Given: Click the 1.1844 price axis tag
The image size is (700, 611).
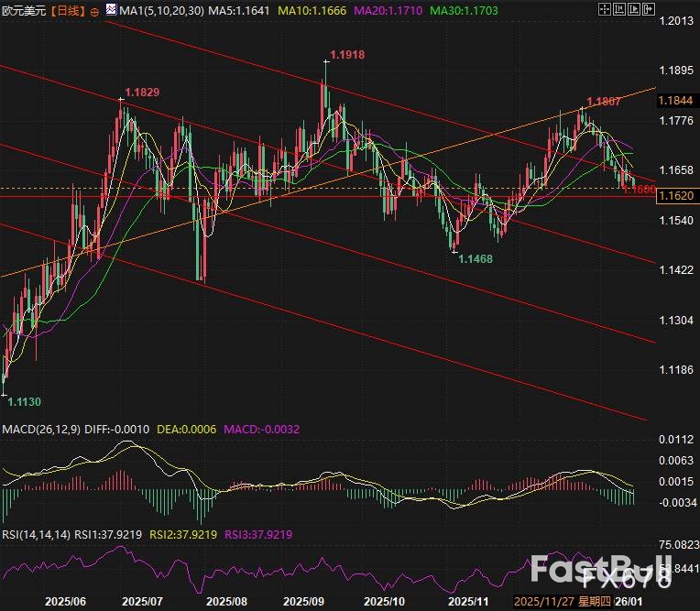Looking at the screenshot, I should point(676,100).
